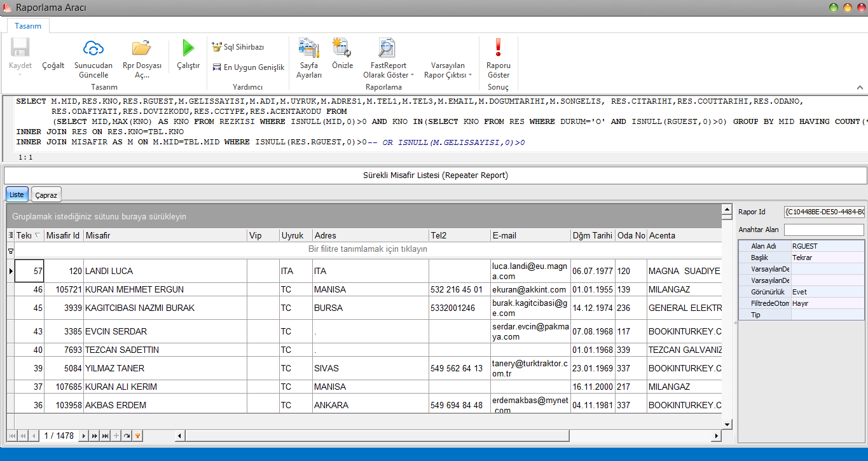Apply En Uygun Genişlik column fit

(x=249, y=67)
